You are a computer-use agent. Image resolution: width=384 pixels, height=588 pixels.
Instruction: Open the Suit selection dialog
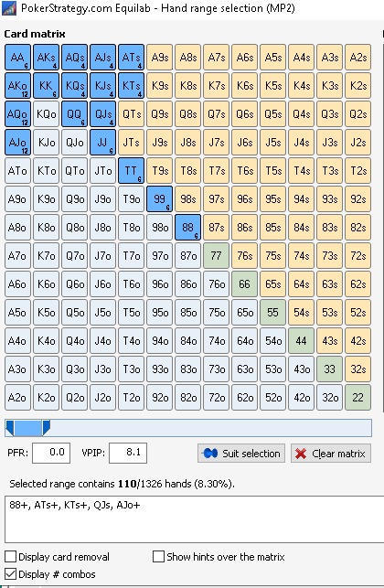tap(241, 454)
